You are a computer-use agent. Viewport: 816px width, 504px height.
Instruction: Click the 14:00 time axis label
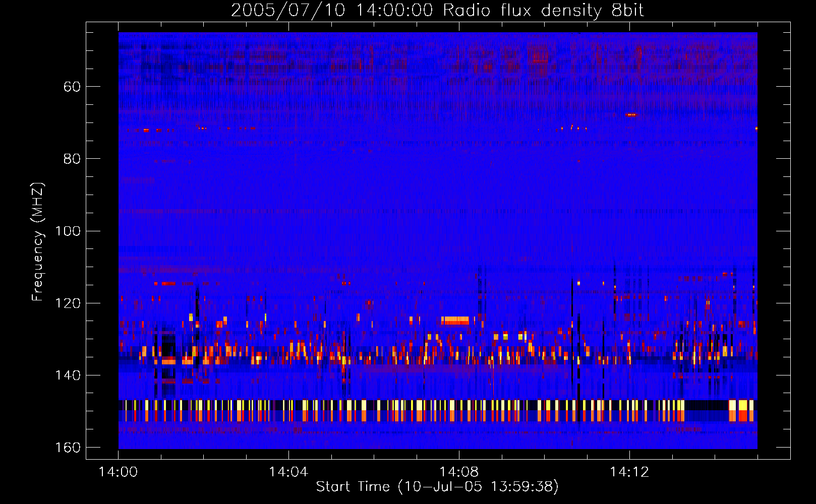[118, 472]
